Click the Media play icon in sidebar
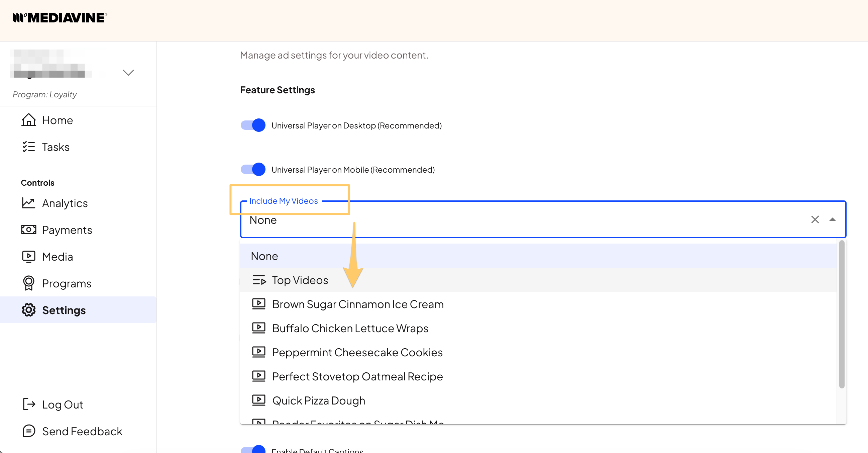868x453 pixels. [x=29, y=257]
